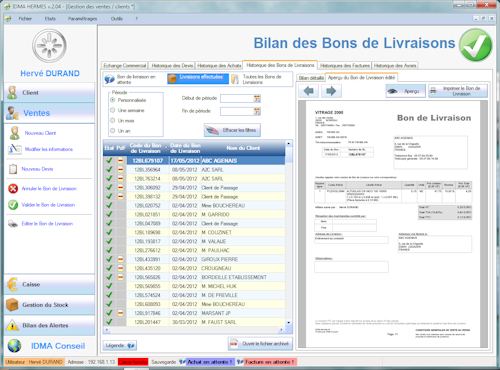Click PDF icon in 128L917846 row

pos(120,313)
